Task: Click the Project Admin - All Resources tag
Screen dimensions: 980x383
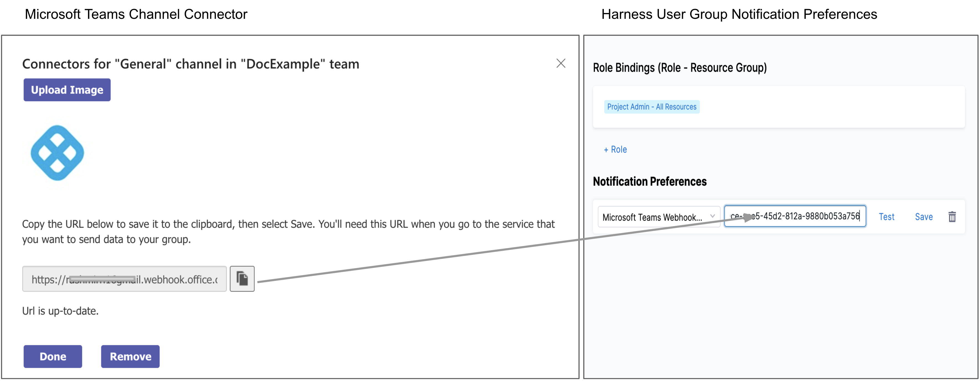Action: [x=652, y=107]
